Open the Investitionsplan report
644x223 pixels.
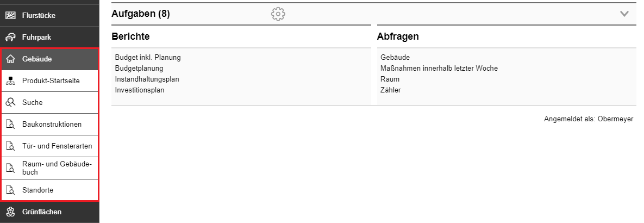tap(140, 90)
